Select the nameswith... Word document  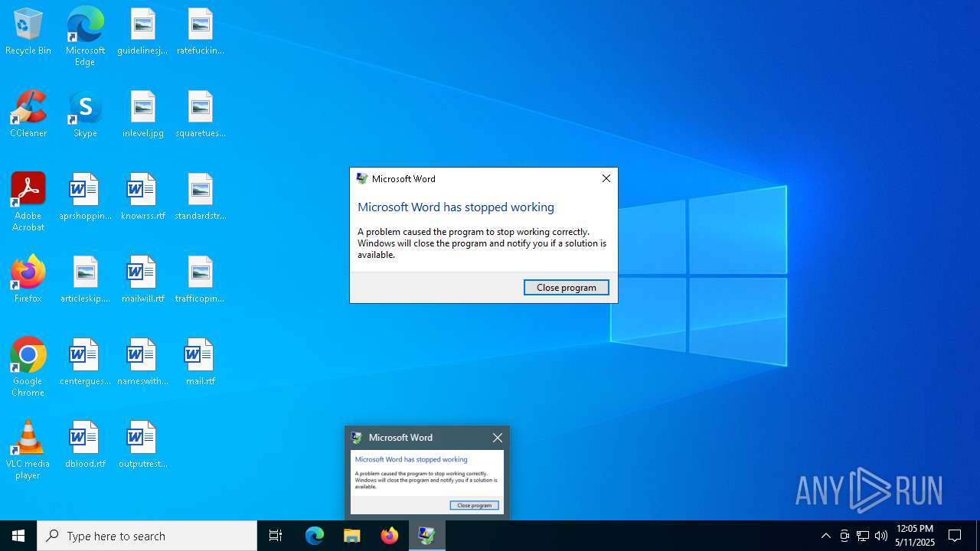[x=142, y=362]
